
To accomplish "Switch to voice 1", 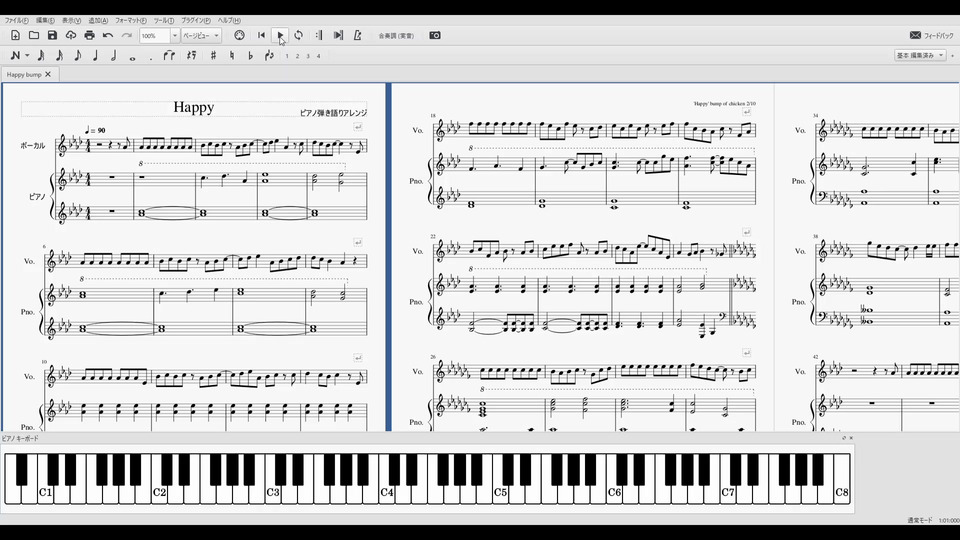I will [x=287, y=56].
